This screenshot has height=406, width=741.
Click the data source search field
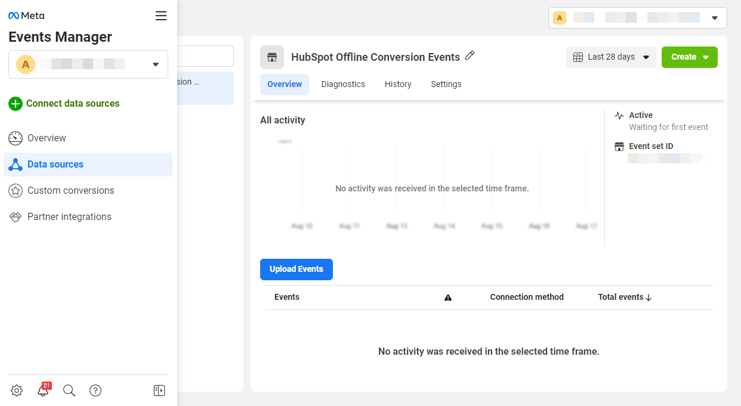(205, 56)
